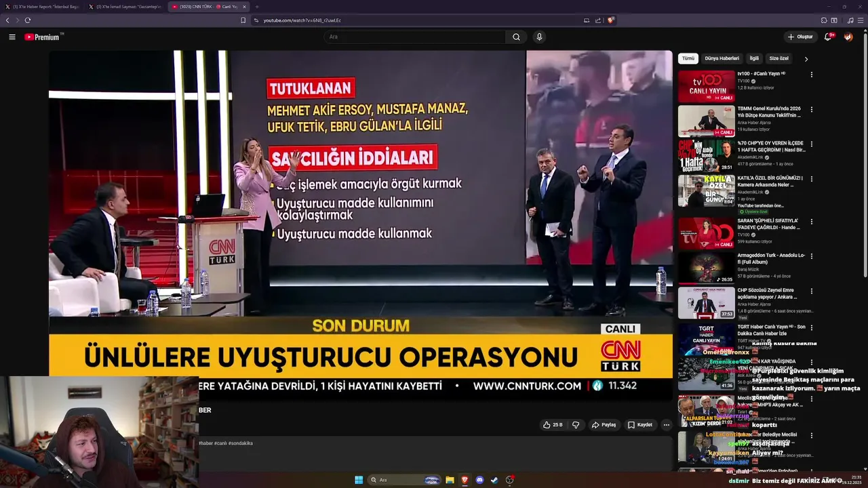Screen dimensions: 868x488
Task: Open the browser main menu icon
Action: (861, 20)
